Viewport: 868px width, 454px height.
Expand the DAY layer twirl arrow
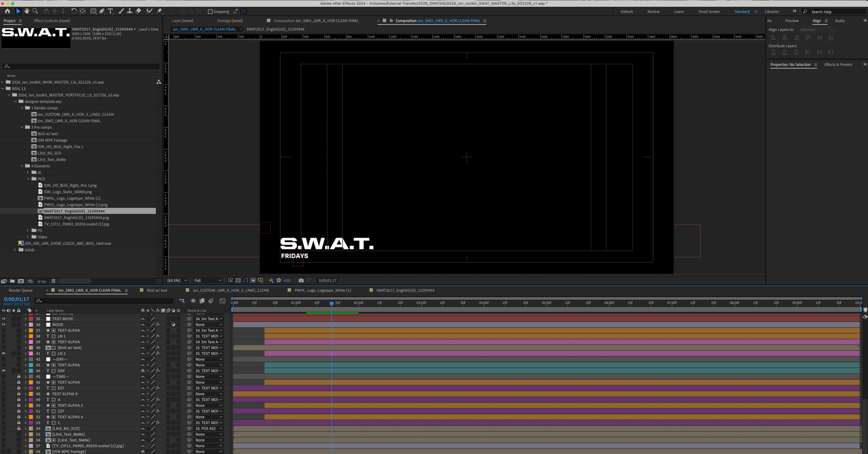pos(25,371)
